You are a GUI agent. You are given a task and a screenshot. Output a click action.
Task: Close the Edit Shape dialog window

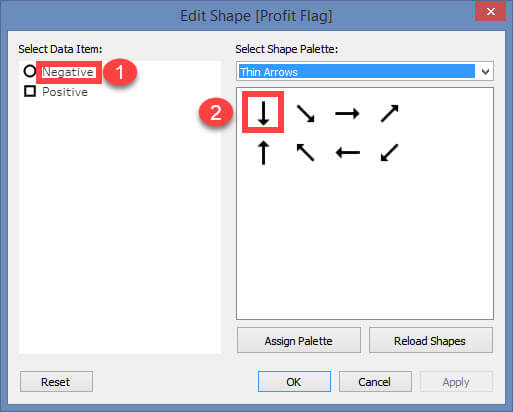(x=490, y=12)
